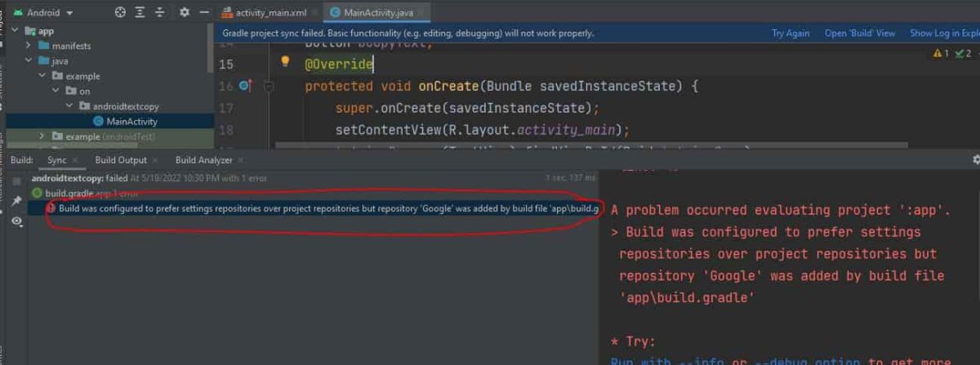The height and width of the screenshot is (365, 980).
Task: Toggle the eye view options icon
Action: 16,221
